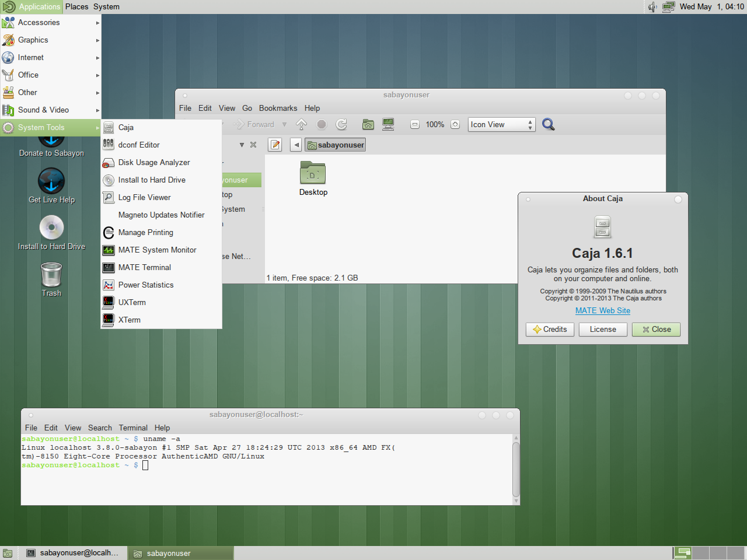This screenshot has height=560, width=747.
Task: Open Caja's View menu
Action: 227,108
